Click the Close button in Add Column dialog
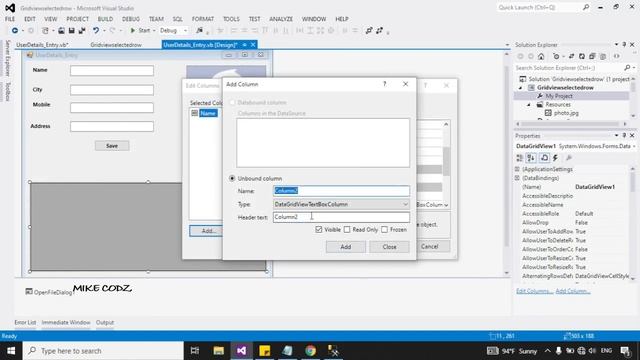Screen dimensions: 640x360 pos(389,247)
